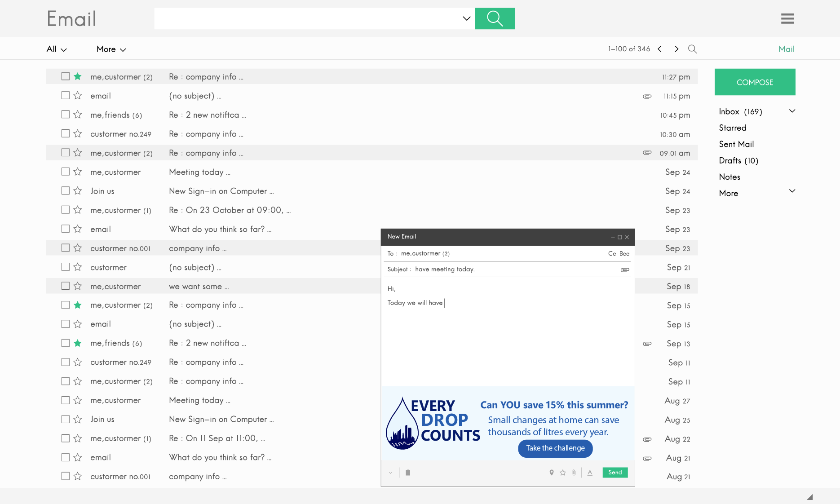Unstar the Sep 15 me,custormer (2) email

point(78,305)
